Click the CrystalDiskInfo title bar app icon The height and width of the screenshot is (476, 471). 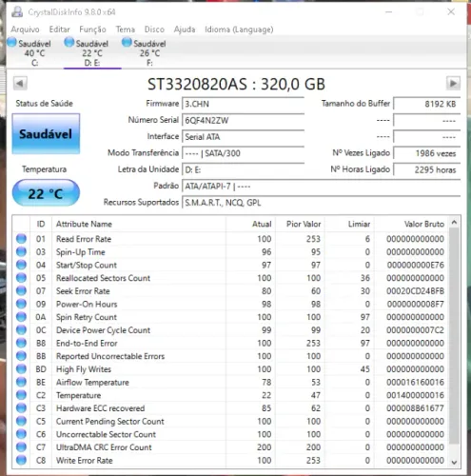[x=17, y=12]
